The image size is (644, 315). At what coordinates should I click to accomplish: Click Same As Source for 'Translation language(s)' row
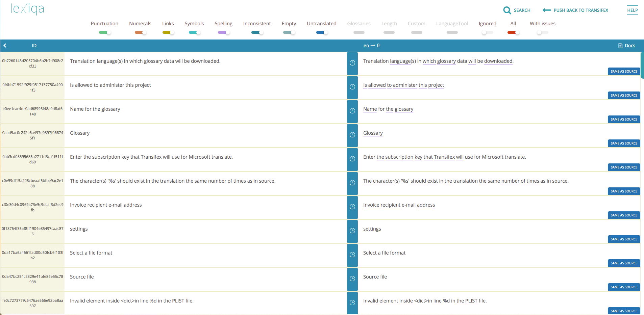point(624,71)
